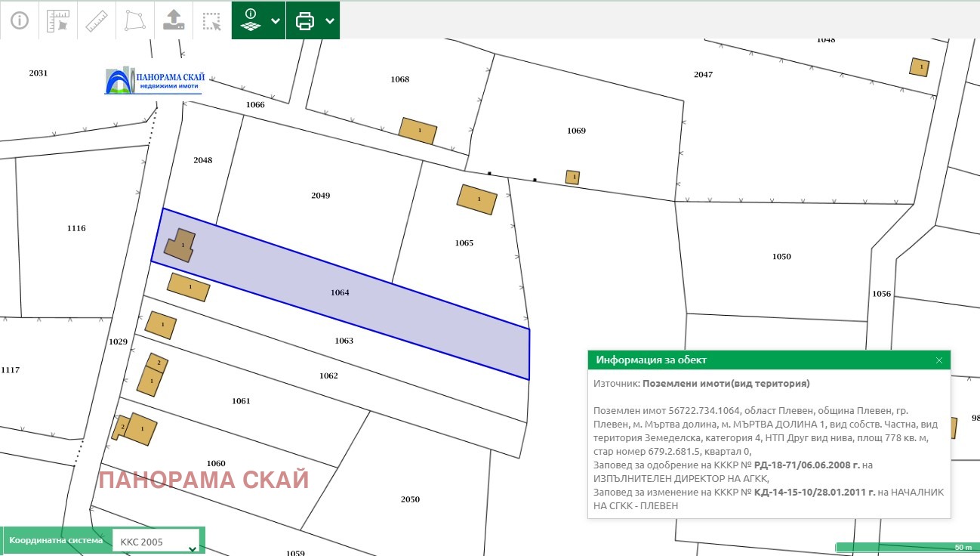Image resolution: width=980 pixels, height=556 pixels.
Task: Click the upload tray icon
Action: pyautogui.click(x=174, y=20)
